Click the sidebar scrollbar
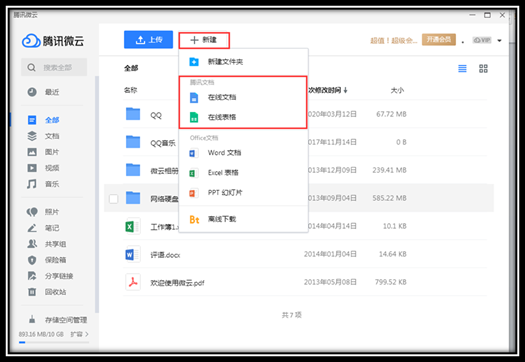525x362 pixels. [x=97, y=194]
